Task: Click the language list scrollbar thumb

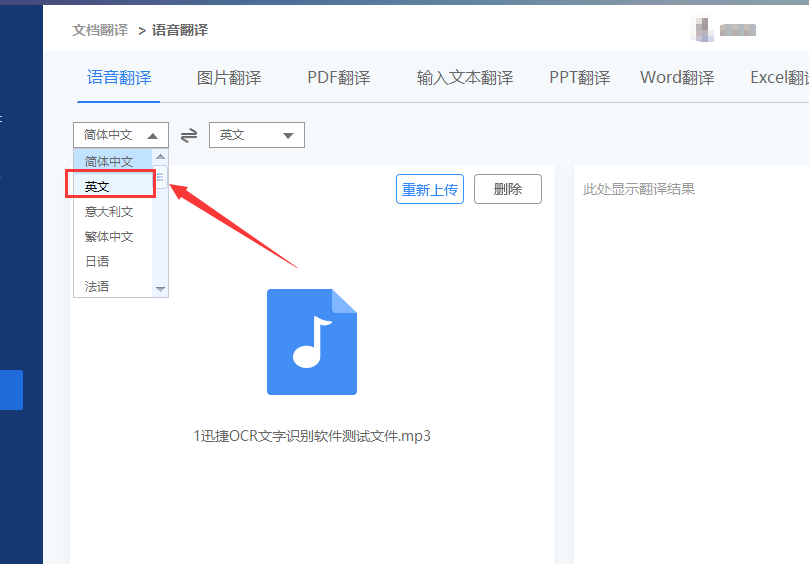Action: 160,177
